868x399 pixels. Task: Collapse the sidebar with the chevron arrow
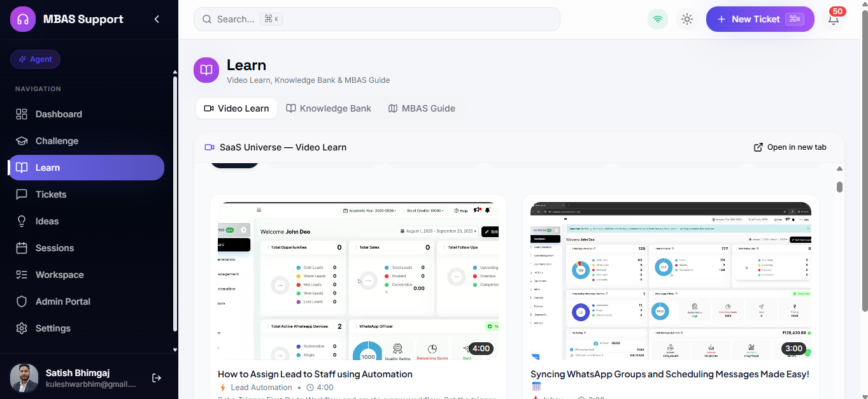click(157, 19)
